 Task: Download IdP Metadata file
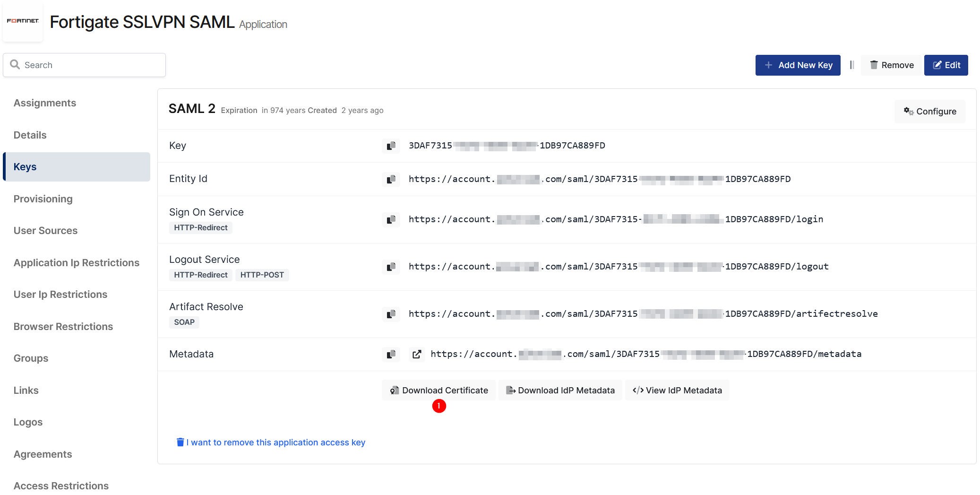tap(560, 391)
